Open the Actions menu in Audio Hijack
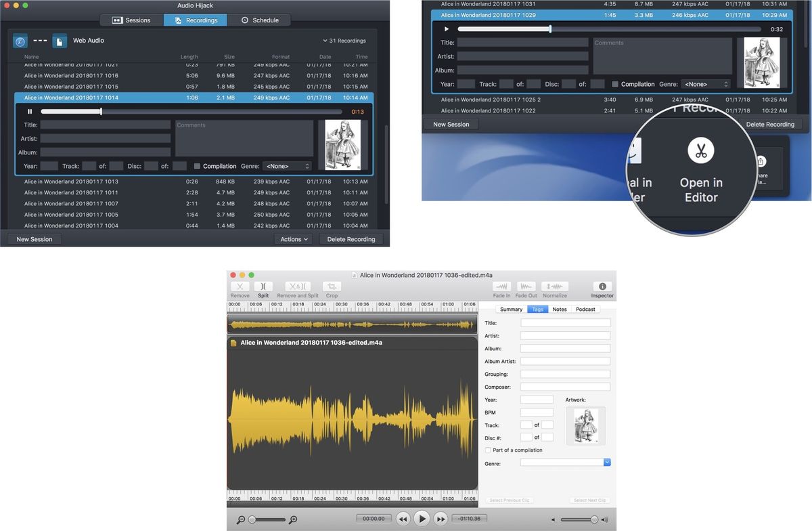 click(x=293, y=238)
